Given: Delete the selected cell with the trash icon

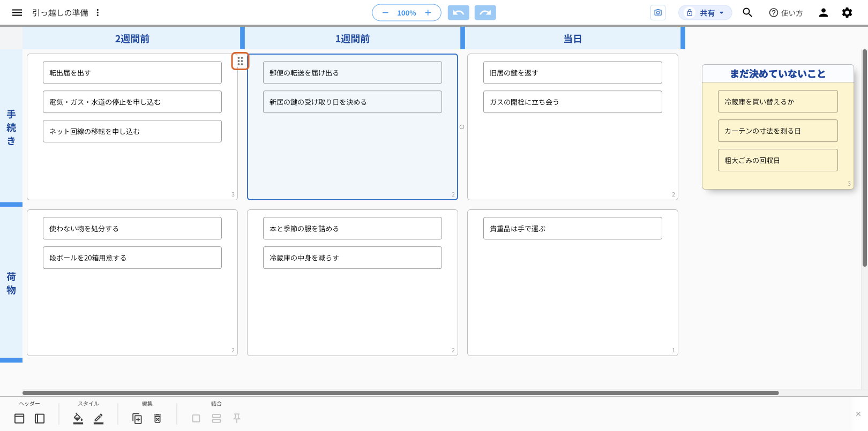Looking at the screenshot, I should [158, 419].
